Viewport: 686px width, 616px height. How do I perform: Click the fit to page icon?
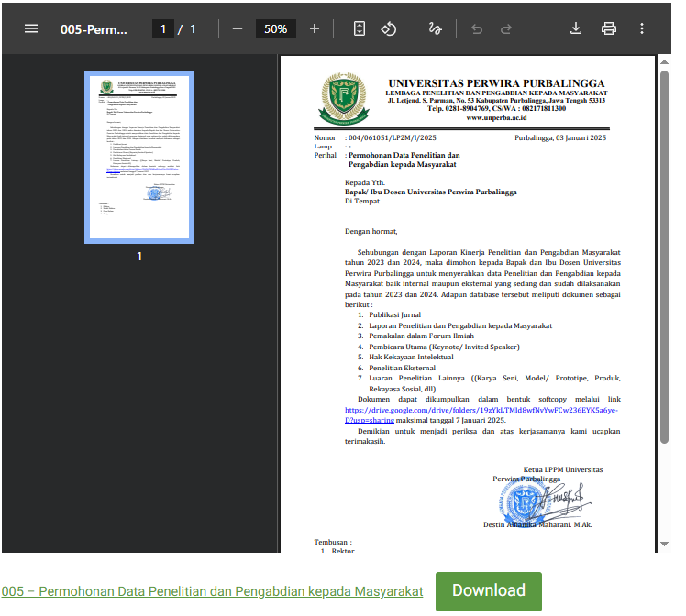(360, 28)
